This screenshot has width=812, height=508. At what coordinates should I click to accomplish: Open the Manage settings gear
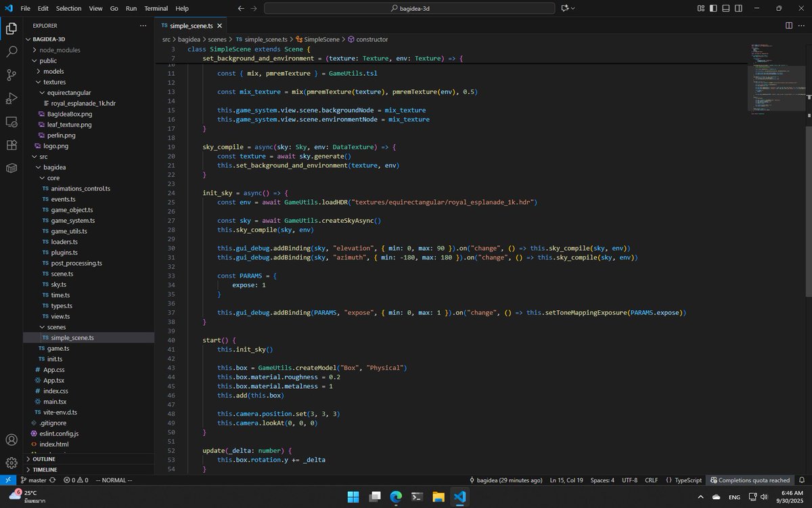(x=12, y=463)
